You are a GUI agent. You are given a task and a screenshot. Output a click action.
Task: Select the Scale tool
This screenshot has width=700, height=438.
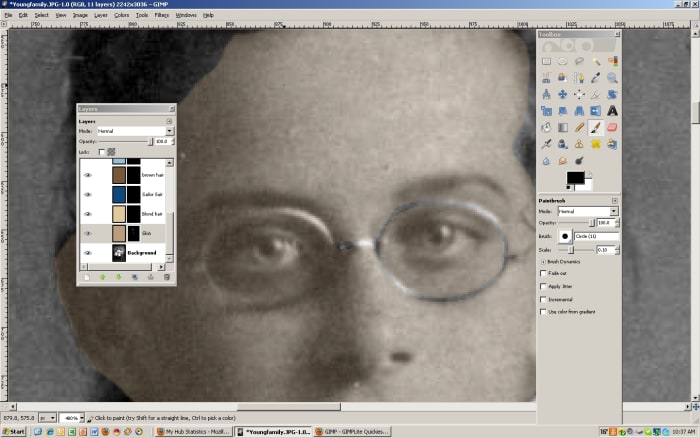pyautogui.click(x=546, y=111)
